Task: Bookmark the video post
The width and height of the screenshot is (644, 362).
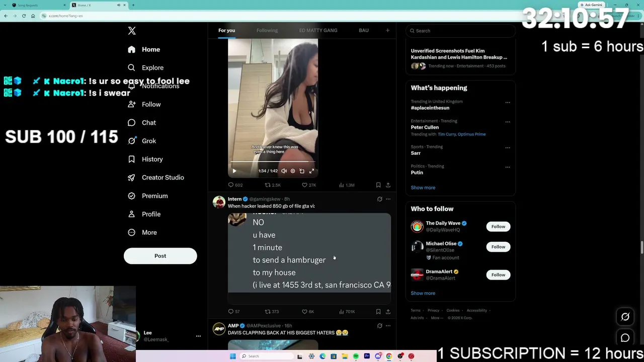Action: [378, 185]
